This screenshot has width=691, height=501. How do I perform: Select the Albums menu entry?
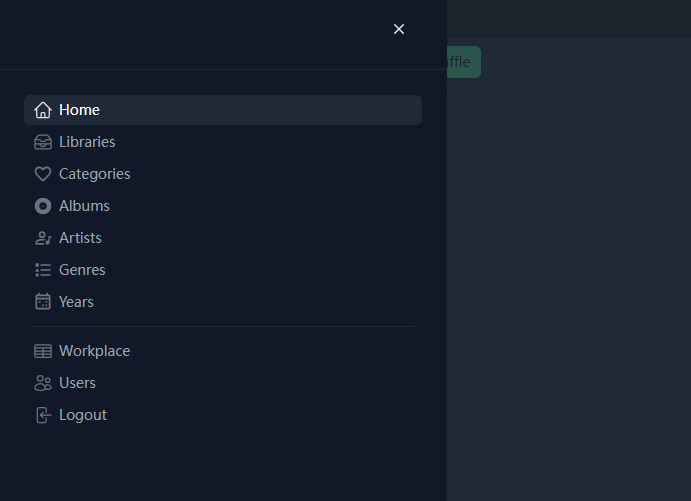84,206
